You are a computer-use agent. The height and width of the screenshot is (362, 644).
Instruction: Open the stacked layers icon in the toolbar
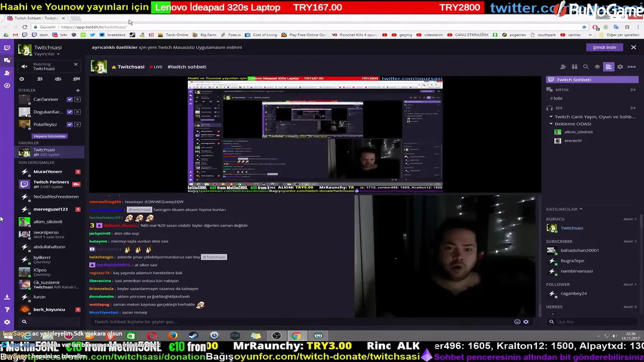pyautogui.click(x=597, y=67)
